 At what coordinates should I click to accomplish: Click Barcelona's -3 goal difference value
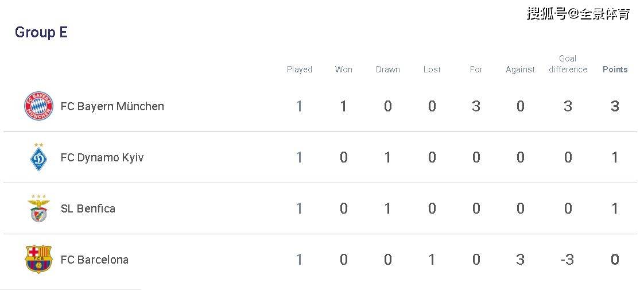(567, 260)
